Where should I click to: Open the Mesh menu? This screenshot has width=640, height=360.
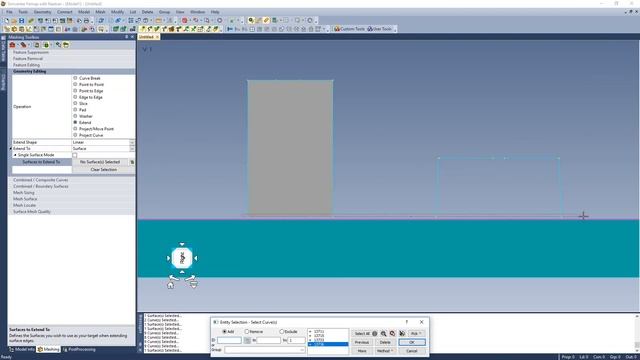(100, 12)
